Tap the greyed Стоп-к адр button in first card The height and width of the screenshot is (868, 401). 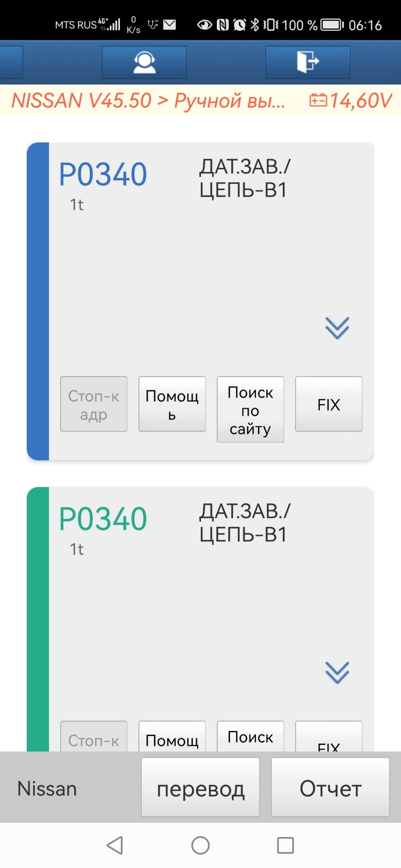94,404
